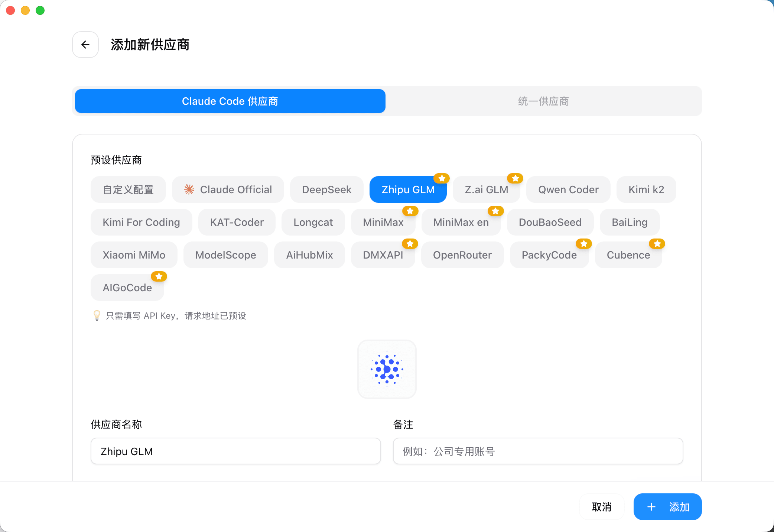The image size is (774, 532).
Task: Select the OpenRouter preset provider
Action: (462, 255)
